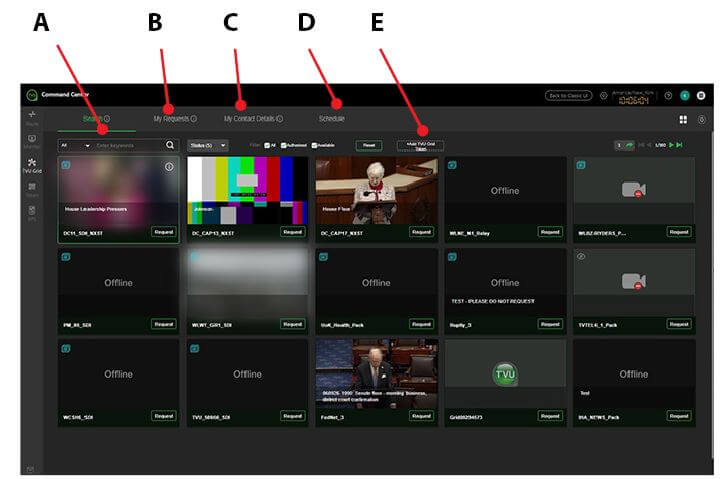This screenshot has width=721, height=479.
Task: Request the IMA_NEWS_Pack source
Action: [679, 416]
